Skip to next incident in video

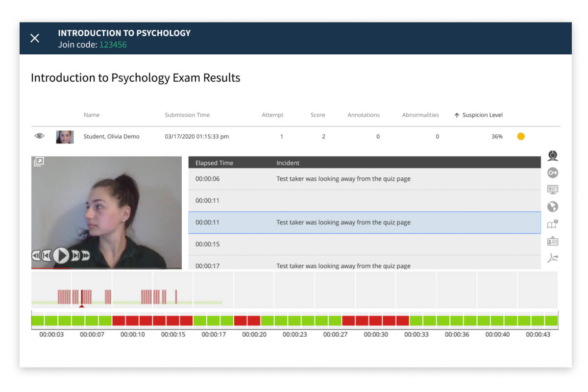[75, 255]
